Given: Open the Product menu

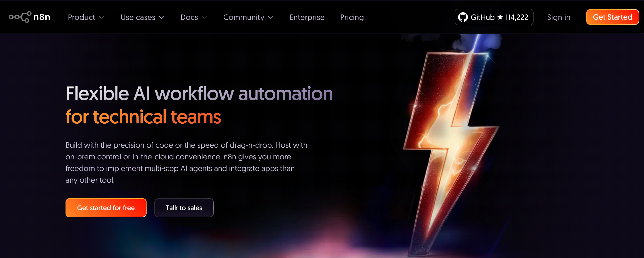Looking at the screenshot, I should pos(86,17).
